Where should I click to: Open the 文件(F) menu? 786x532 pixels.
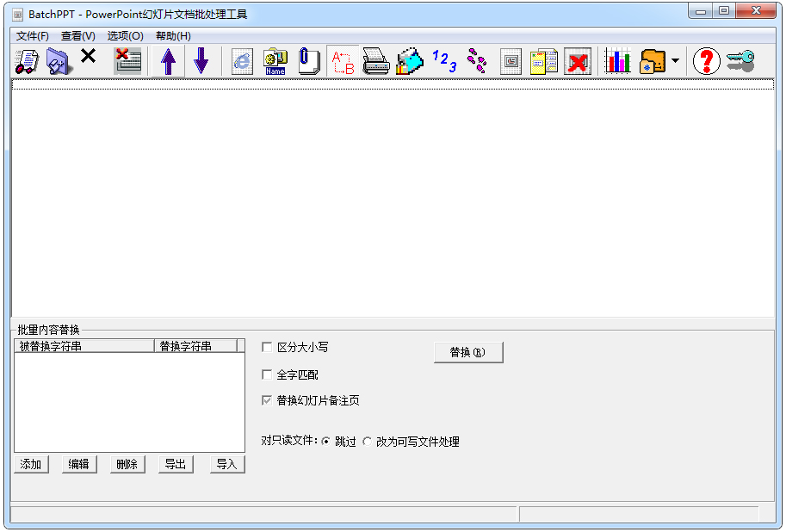(33, 36)
